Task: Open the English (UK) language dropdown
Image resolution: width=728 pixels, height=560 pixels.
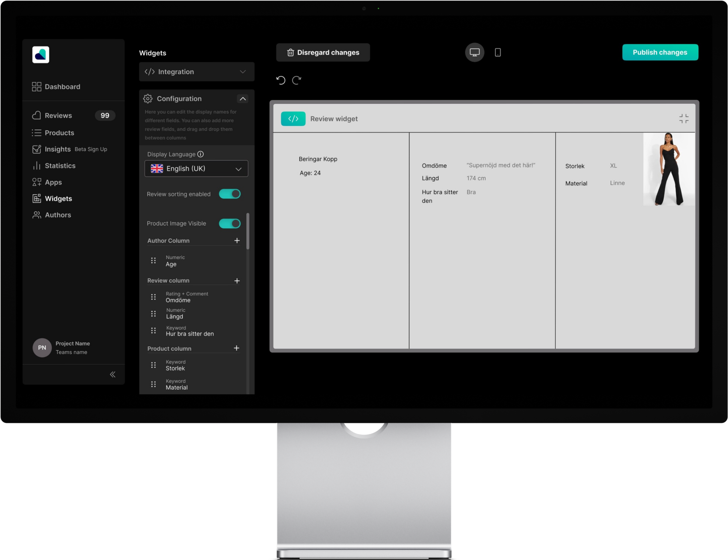Action: 196,169
